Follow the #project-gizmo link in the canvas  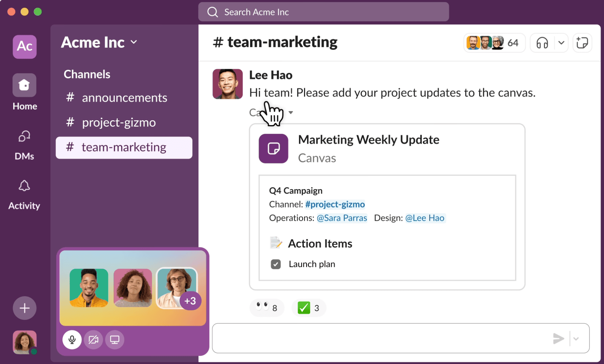[335, 204]
